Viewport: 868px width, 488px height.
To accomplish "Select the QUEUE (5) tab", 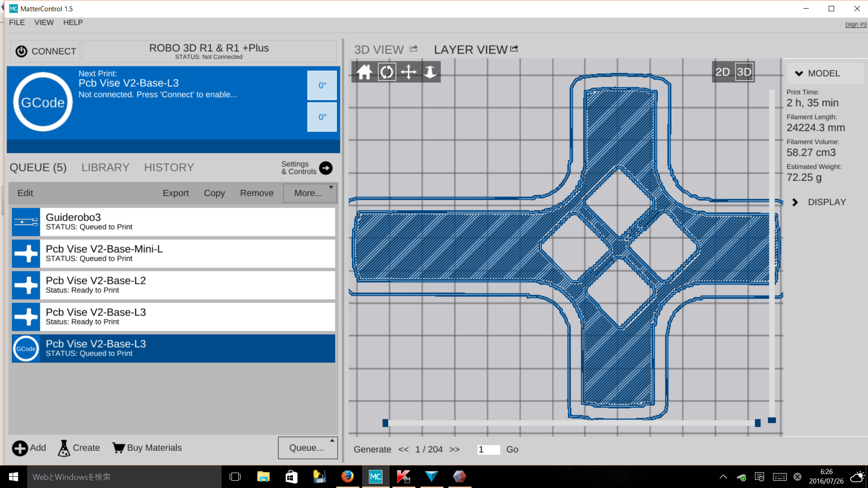I will tap(38, 168).
